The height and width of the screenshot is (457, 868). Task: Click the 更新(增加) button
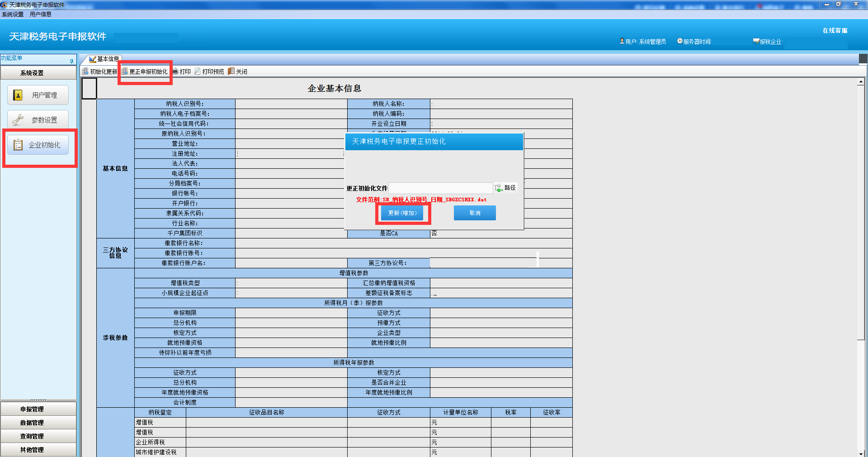pos(402,213)
